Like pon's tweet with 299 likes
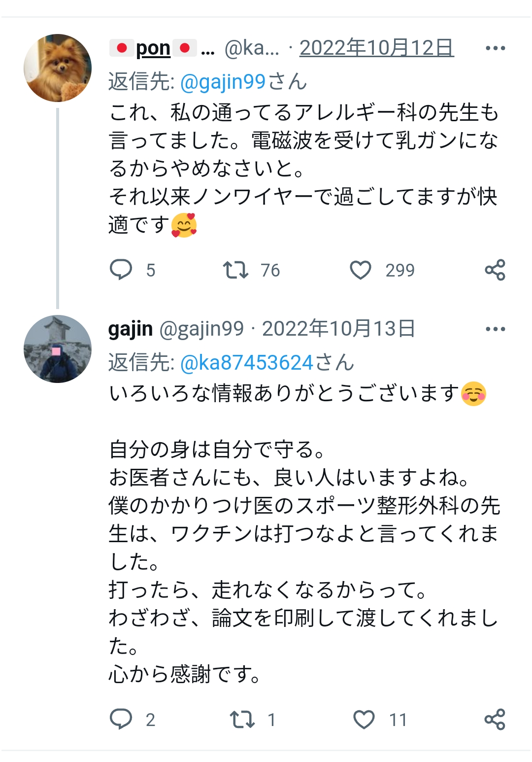The width and height of the screenshot is (532, 762). pos(361,270)
